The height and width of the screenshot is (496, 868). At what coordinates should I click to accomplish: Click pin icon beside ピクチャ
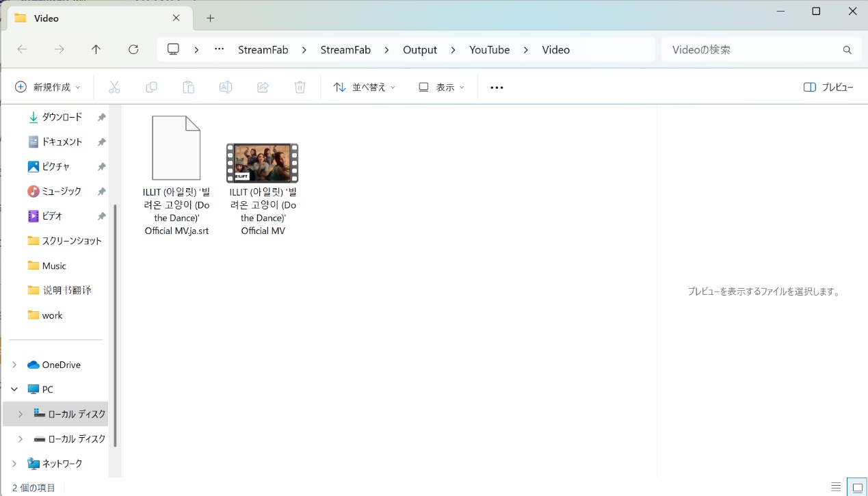[x=101, y=166]
